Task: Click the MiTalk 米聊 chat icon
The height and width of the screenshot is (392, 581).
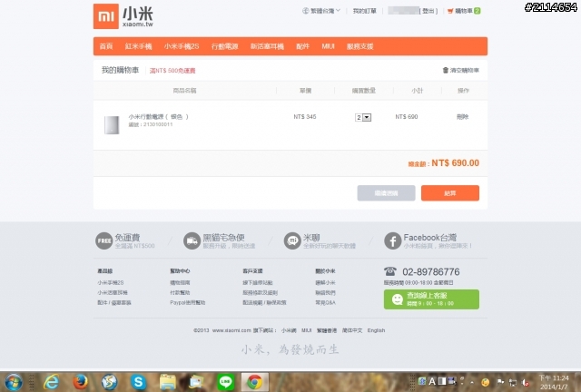Action: click(x=292, y=240)
